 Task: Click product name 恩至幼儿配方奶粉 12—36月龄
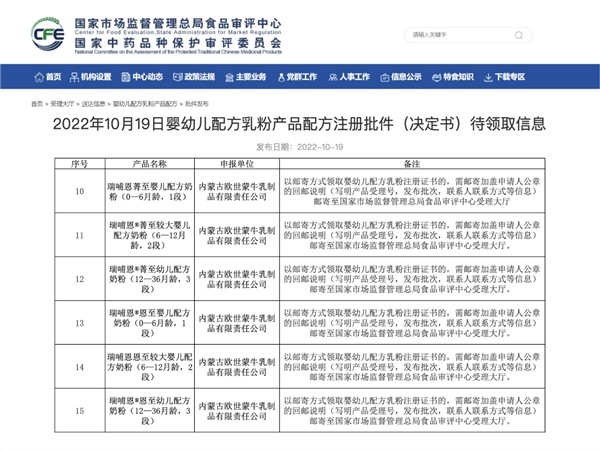coord(150,411)
